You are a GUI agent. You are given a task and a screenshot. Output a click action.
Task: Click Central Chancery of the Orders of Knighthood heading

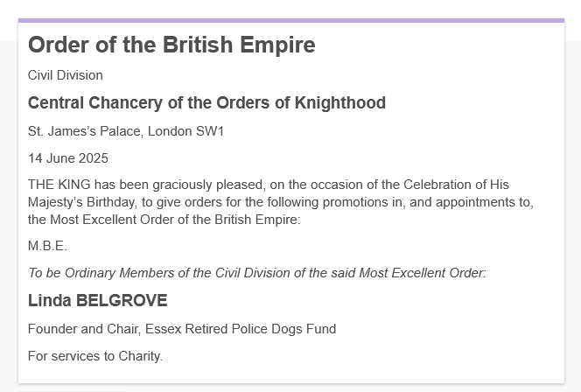click(x=206, y=103)
